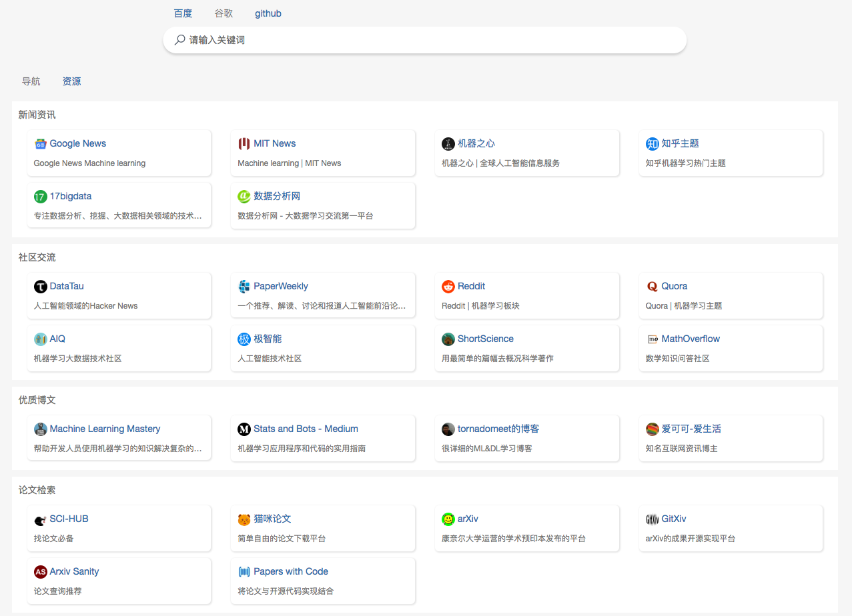Click the 猫咪论文 cat icon
This screenshot has width=852, height=616.
pos(244,519)
